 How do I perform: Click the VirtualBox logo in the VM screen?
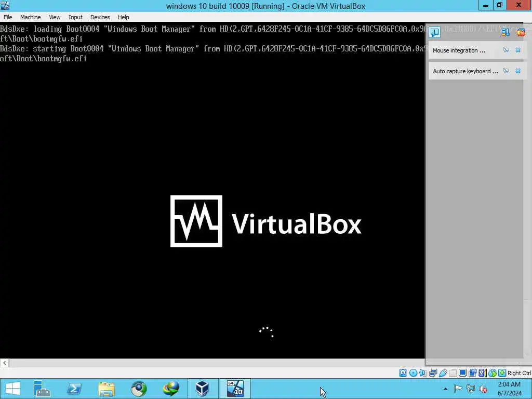pos(265,221)
